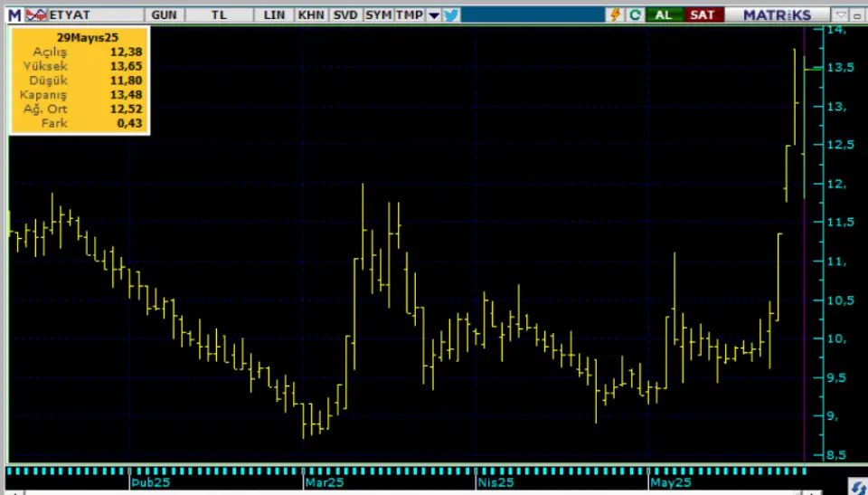Open the chart symbol icon beside ETYAT
This screenshot has width=868, height=495.
pyautogui.click(x=36, y=15)
